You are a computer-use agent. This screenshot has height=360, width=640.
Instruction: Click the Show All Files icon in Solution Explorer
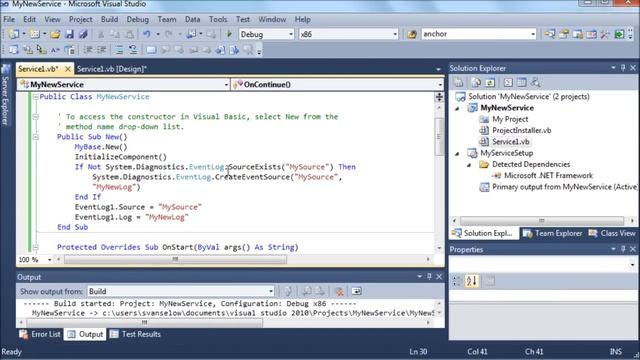tap(476, 83)
